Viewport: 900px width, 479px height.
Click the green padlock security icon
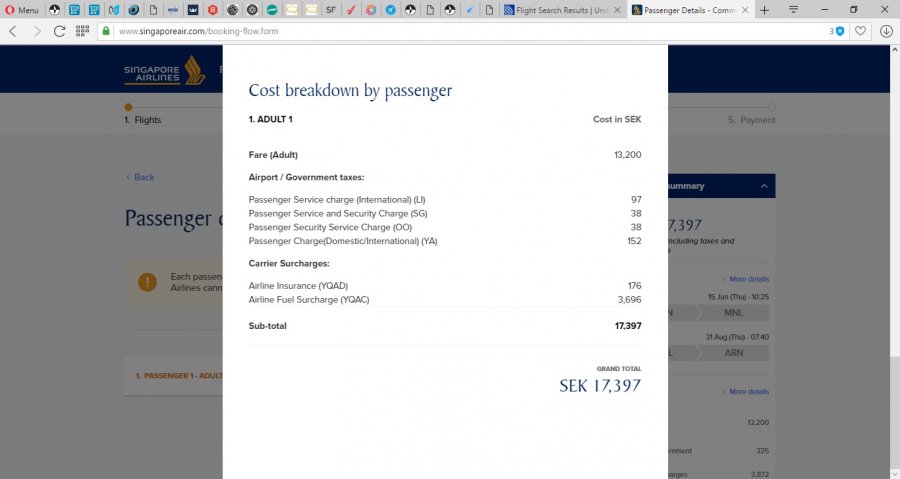coord(106,31)
